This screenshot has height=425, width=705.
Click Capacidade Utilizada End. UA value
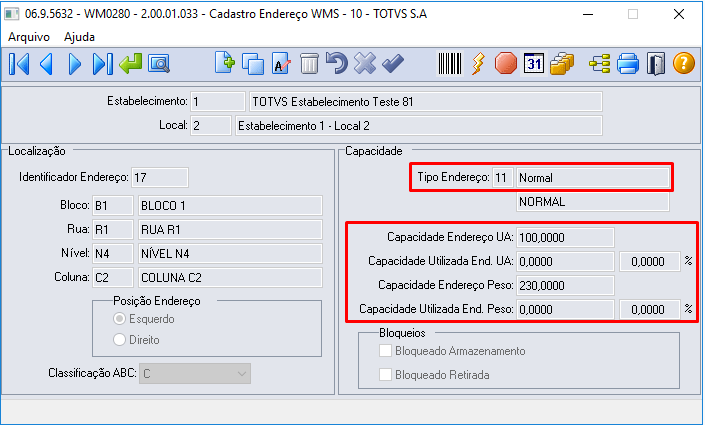[565, 261]
